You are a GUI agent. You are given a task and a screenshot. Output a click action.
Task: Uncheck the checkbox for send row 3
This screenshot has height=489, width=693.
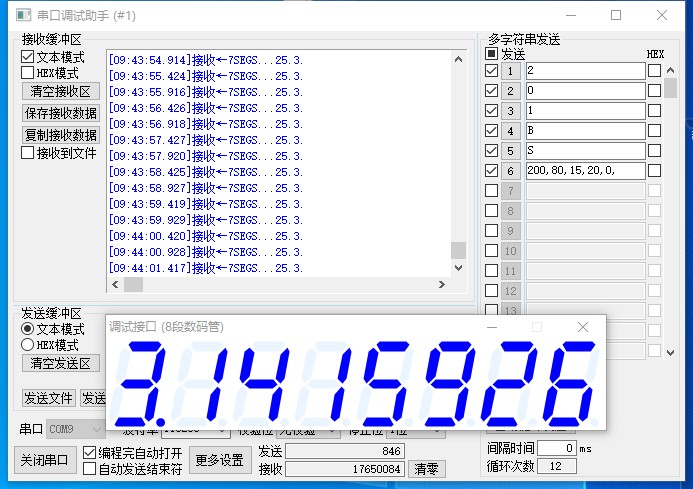(x=491, y=111)
